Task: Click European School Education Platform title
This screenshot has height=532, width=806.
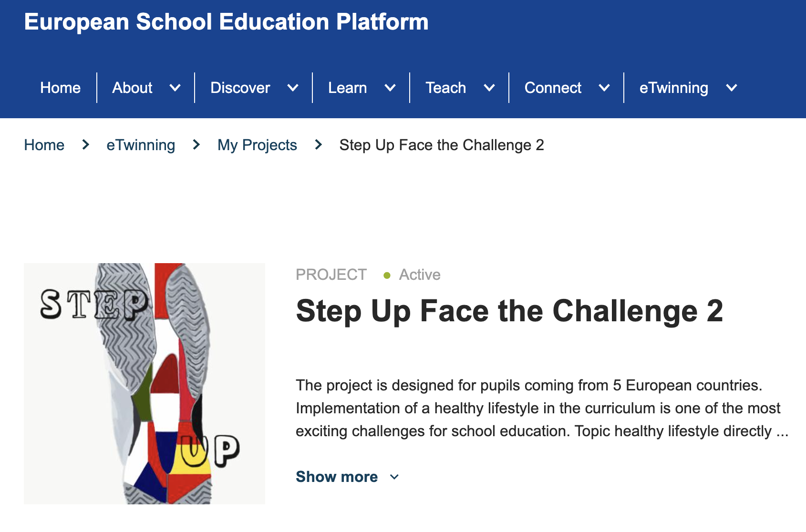Action: coord(227,22)
